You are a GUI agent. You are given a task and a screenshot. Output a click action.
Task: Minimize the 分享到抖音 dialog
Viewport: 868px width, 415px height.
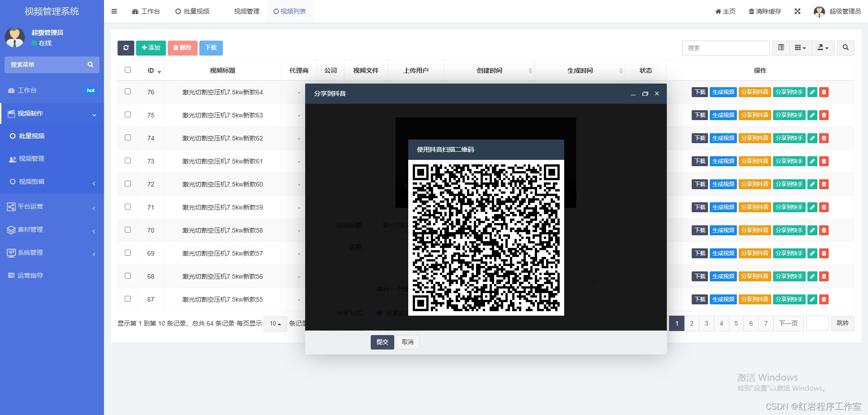[633, 94]
